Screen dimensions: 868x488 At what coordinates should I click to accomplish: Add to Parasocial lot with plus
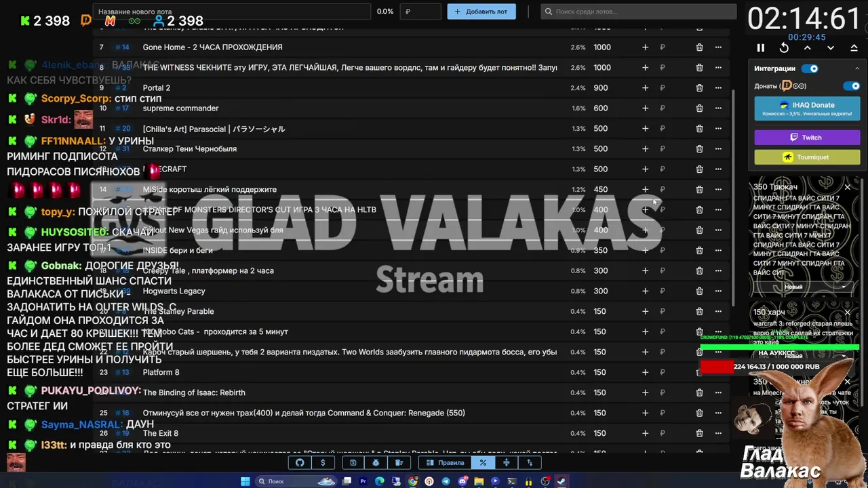point(645,129)
